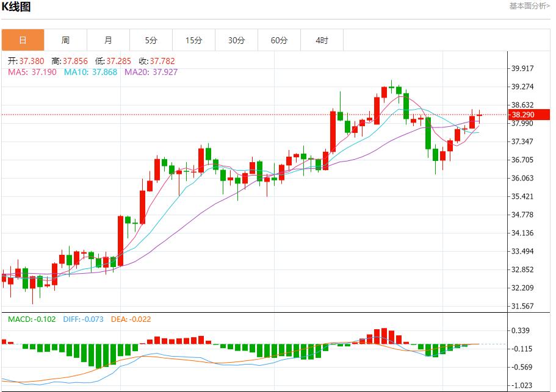Viewport: 556px width, 392px height.
Task: Switch to the 日 daily chart tab
Action: tap(22, 39)
